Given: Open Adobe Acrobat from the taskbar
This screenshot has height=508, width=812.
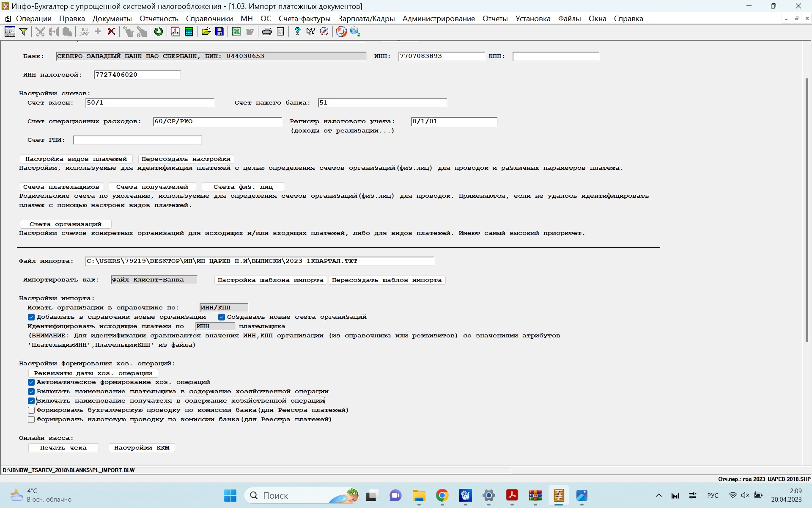Looking at the screenshot, I should point(512,495).
